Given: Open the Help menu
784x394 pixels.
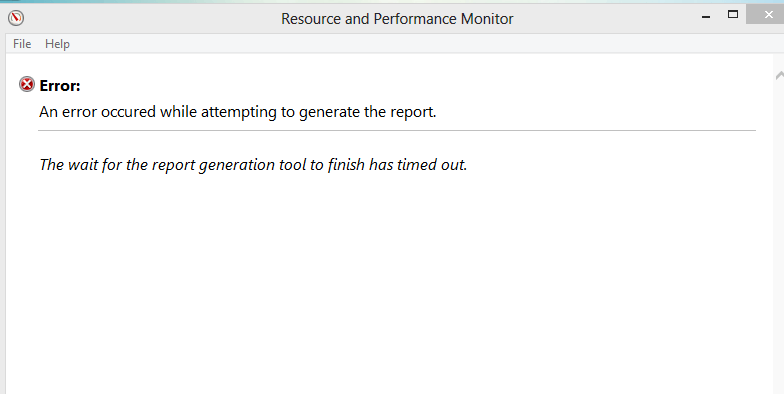Looking at the screenshot, I should point(58,44).
